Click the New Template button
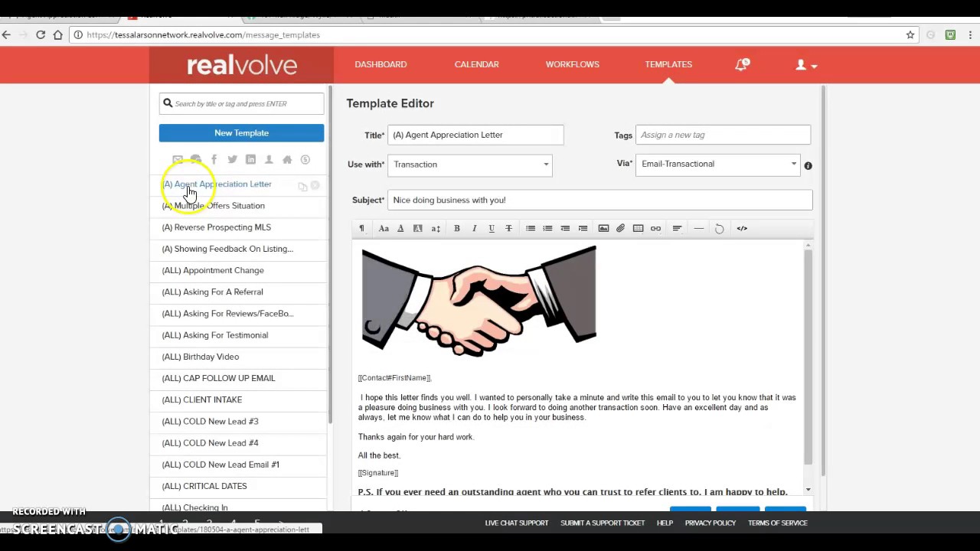 pos(241,133)
